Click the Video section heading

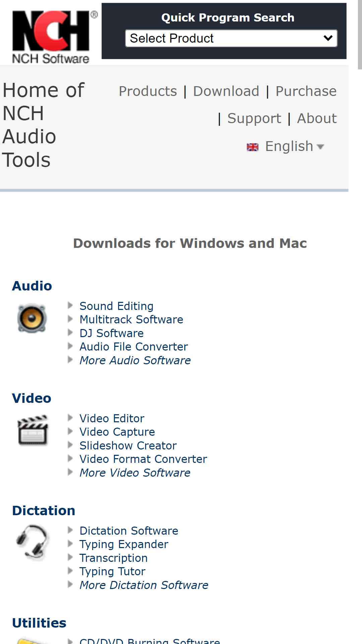(32, 398)
